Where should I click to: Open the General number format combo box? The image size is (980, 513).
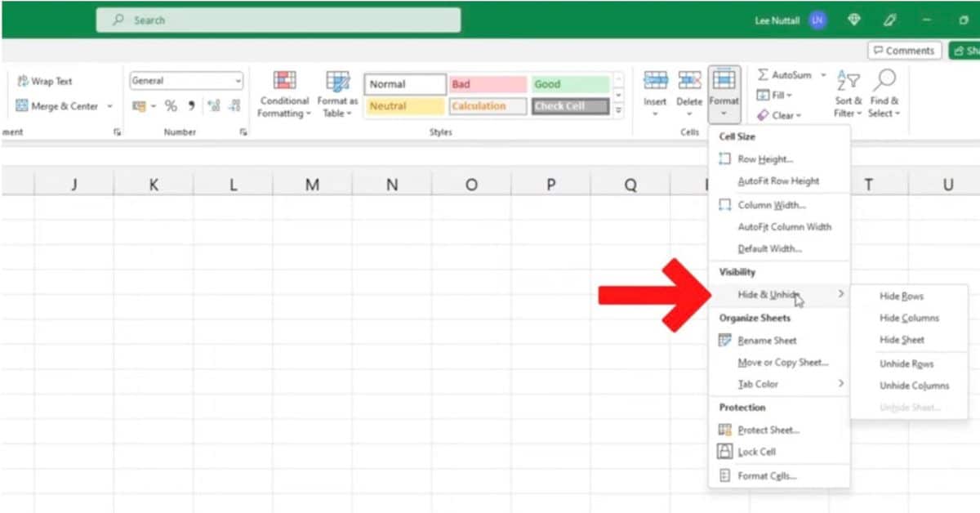coord(186,81)
